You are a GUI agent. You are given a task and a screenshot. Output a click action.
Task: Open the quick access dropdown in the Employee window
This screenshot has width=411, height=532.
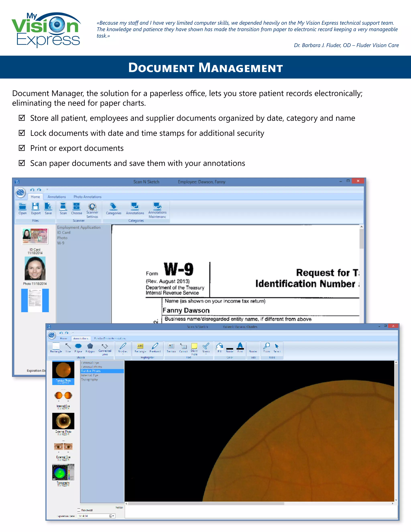(x=48, y=190)
